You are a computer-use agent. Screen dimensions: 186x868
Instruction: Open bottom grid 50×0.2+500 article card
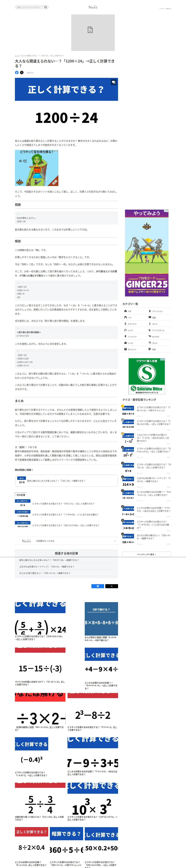click(x=101, y=847)
